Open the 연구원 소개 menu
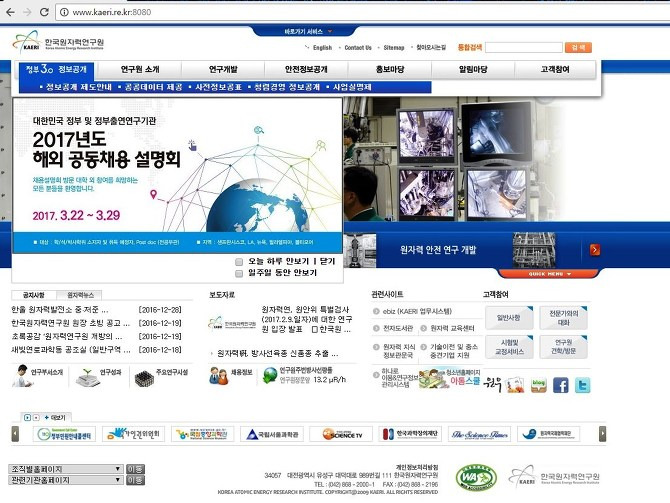Screen dimensions: 670x503 (x=140, y=69)
